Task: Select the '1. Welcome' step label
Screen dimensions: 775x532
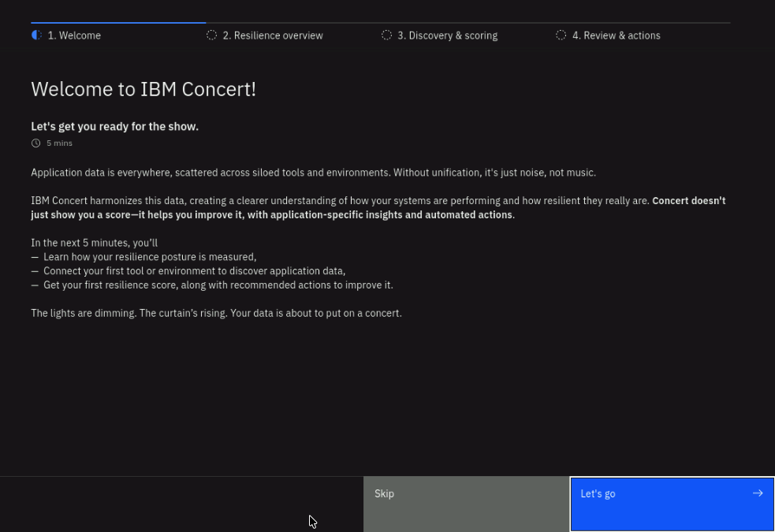Action: pos(74,35)
